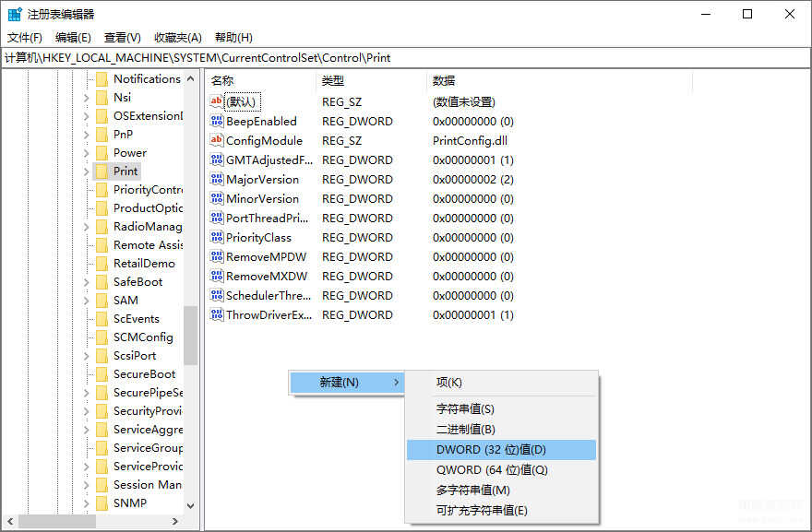Select the BeepEnabled value icon
Screen dimensions: 812x532
click(217, 121)
